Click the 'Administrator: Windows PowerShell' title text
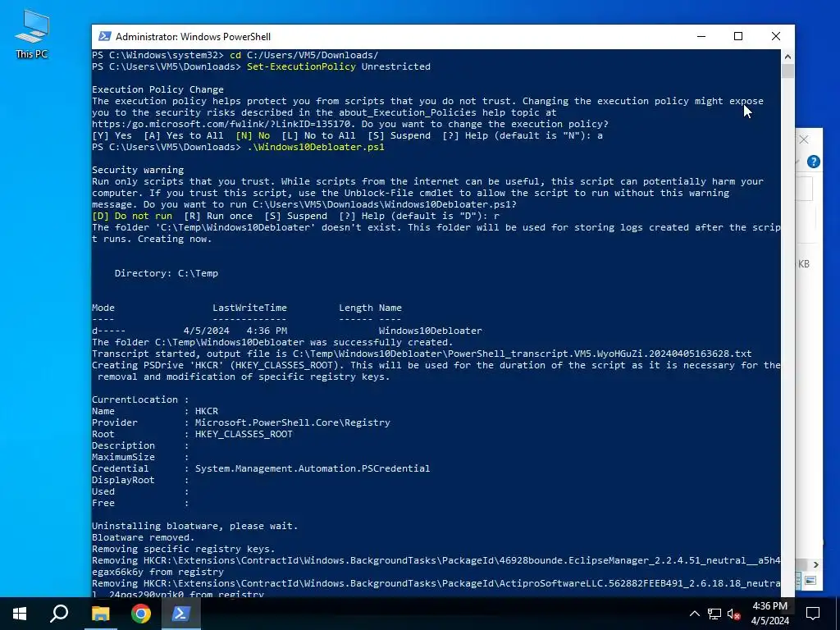The image size is (840, 630). (193, 36)
